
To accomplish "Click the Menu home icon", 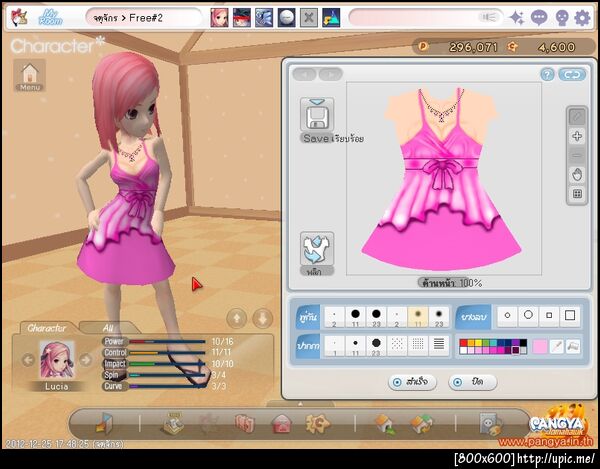I will coord(30,75).
